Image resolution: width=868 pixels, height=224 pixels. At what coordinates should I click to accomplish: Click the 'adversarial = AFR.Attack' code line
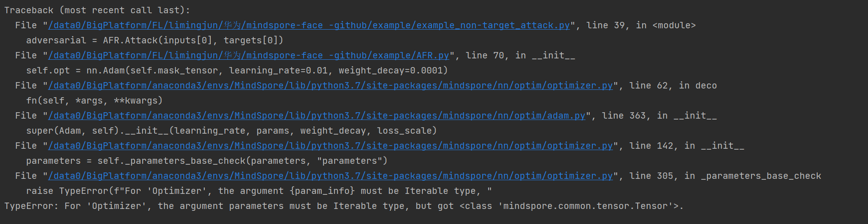(x=154, y=41)
